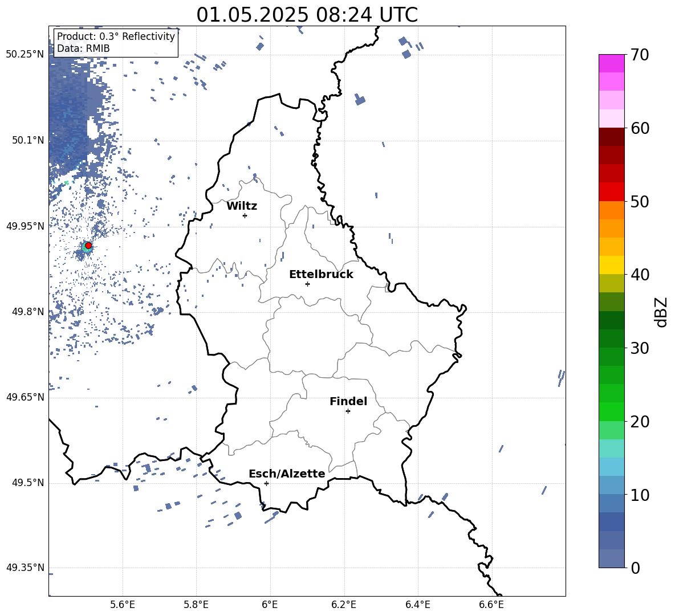Click the dark maroon colorbar swatch below 60

pyautogui.click(x=612, y=137)
